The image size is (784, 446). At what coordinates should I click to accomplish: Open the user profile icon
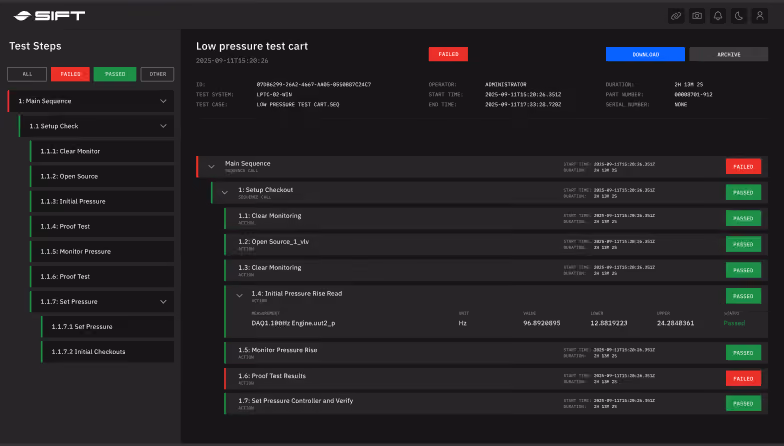pos(760,16)
